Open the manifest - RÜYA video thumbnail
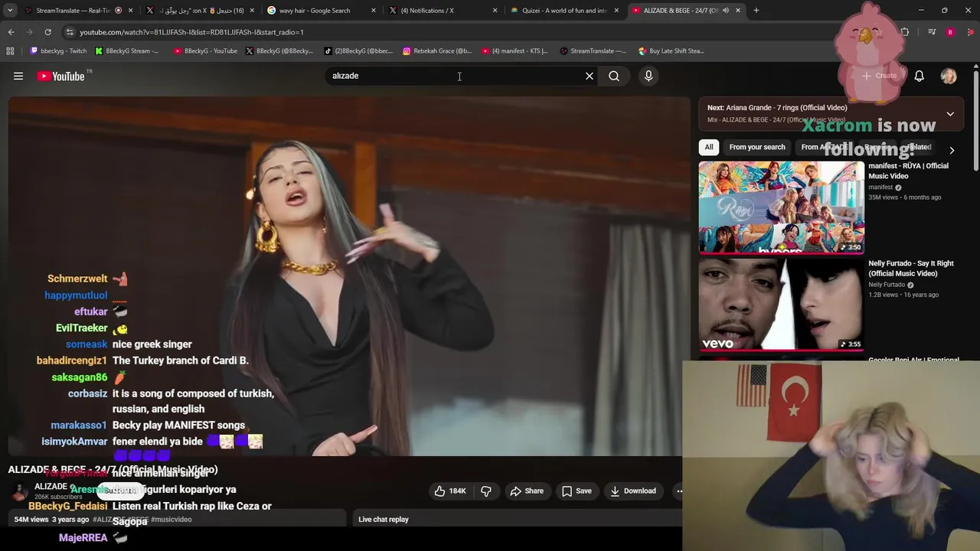This screenshot has width=980, height=551. coord(781,207)
